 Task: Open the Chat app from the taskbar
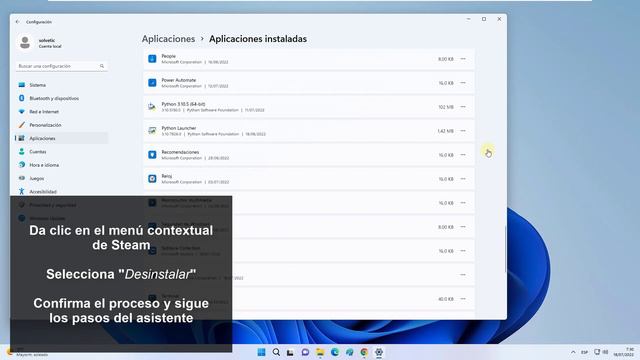[305, 352]
